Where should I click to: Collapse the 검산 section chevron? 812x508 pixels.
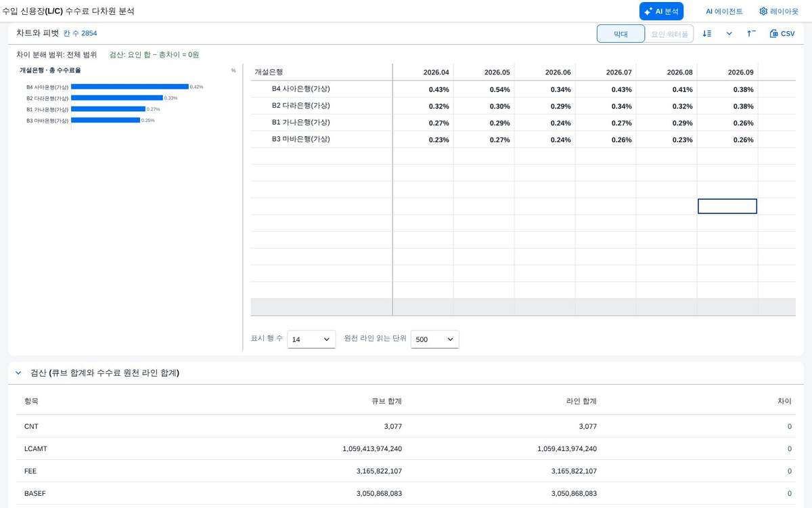coord(18,373)
